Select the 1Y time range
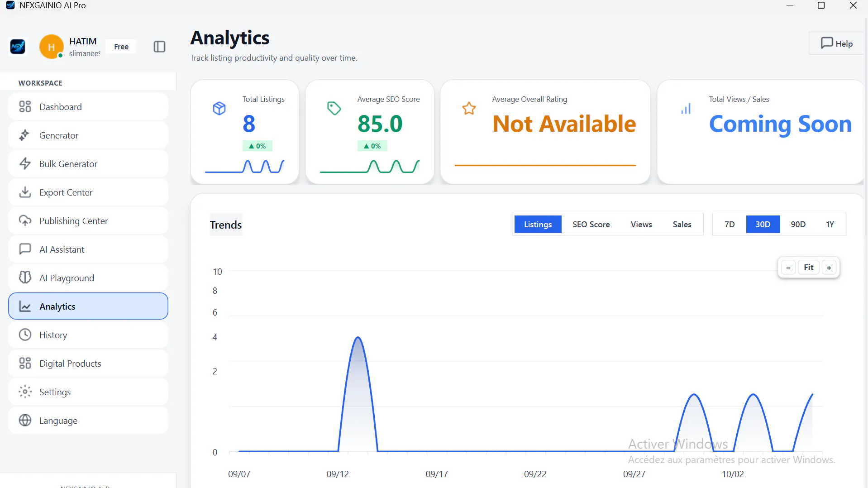The height and width of the screenshot is (488, 868). coord(830,225)
